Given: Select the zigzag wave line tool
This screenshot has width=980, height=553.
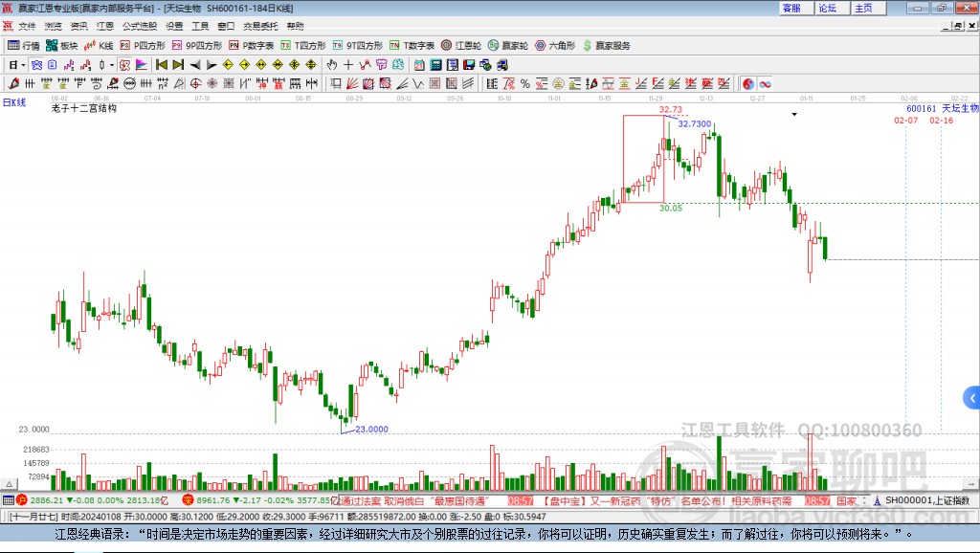Looking at the screenshot, I should coord(418,83).
